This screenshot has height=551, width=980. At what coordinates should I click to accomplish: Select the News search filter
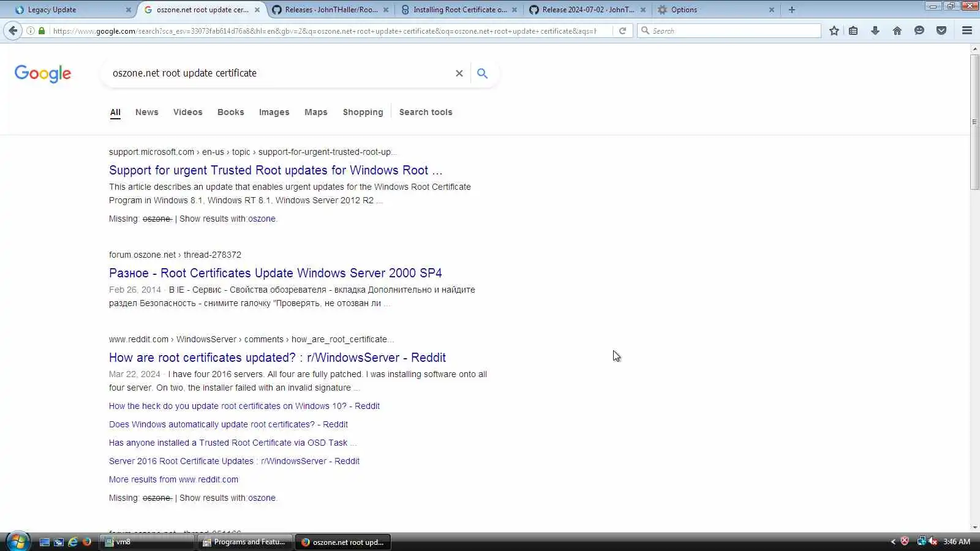(x=147, y=112)
